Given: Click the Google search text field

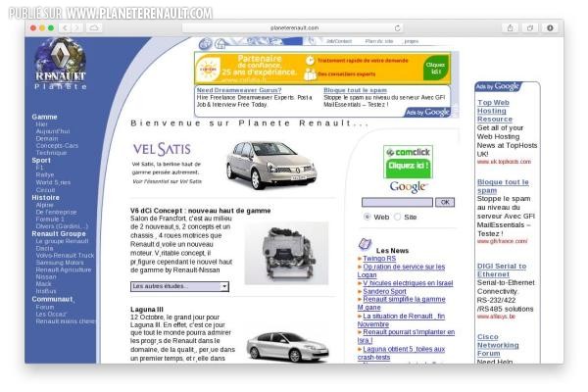Looking at the screenshot, I should tap(397, 202).
